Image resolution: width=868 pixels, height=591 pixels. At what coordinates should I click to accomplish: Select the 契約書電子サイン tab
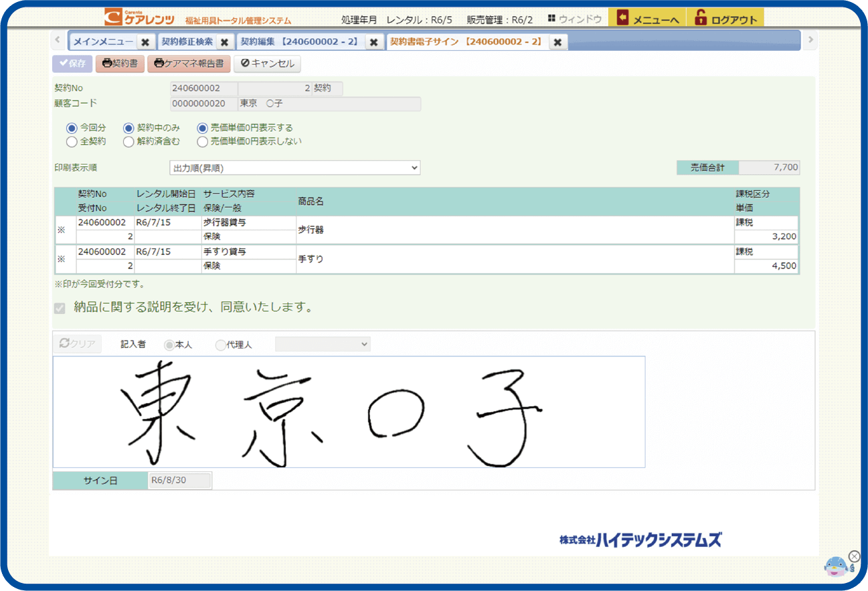[466, 42]
